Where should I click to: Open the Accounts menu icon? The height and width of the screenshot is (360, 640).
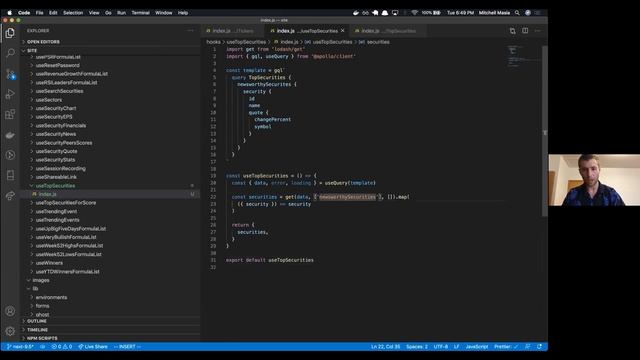10,311
